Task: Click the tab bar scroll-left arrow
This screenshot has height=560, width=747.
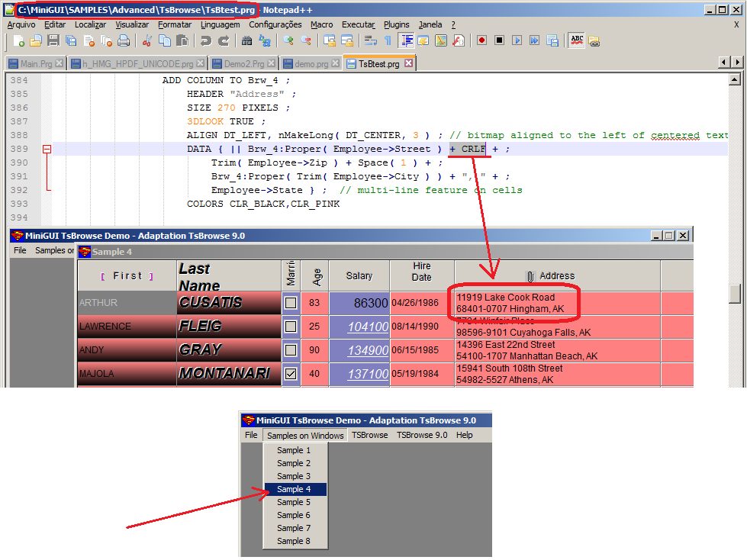Action: [x=724, y=62]
